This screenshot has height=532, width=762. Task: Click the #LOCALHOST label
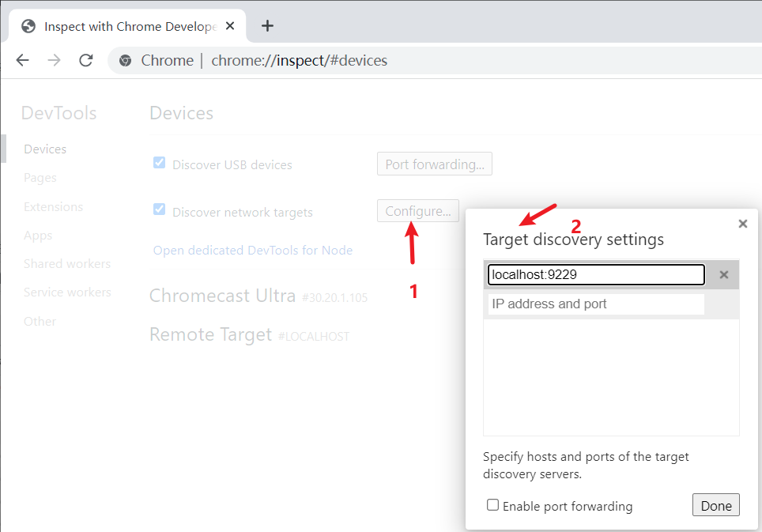(314, 337)
